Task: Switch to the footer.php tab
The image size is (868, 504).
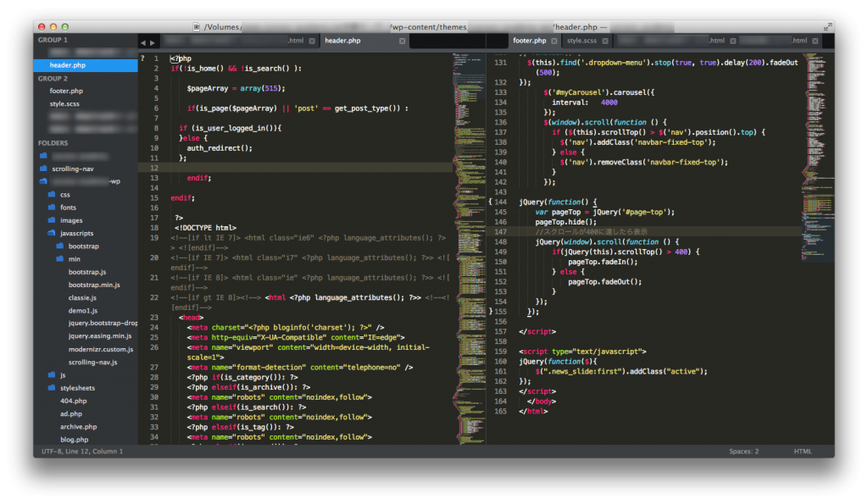Action: click(x=529, y=40)
